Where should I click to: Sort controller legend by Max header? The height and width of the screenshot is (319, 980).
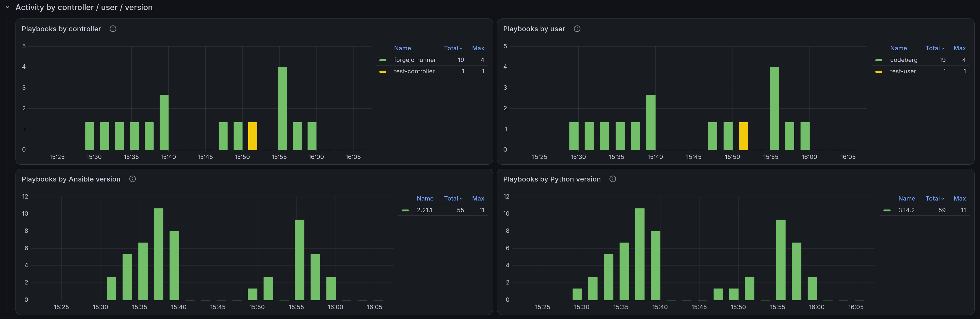[478, 48]
